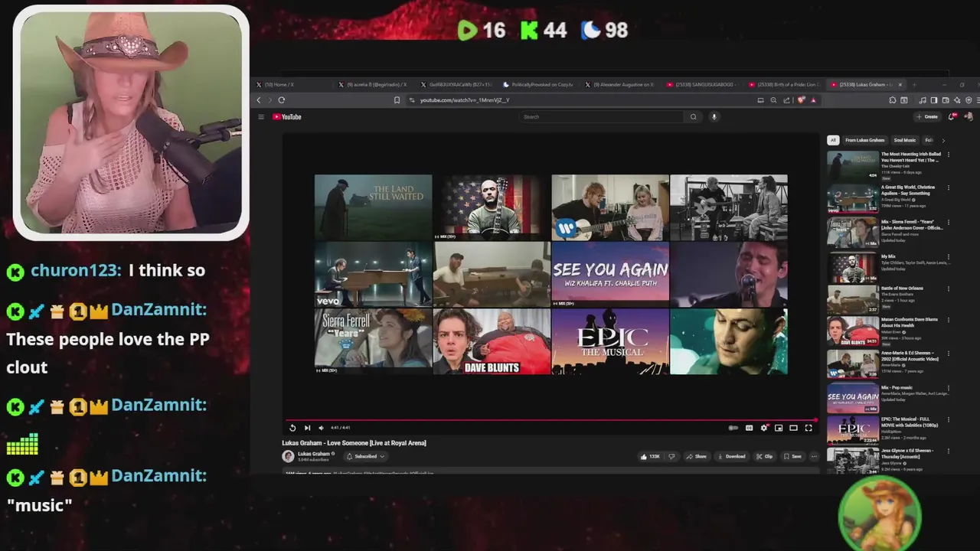Screen dimensions: 980x551
Task: Open options for EPIC: The Musical video
Action: 949,421
